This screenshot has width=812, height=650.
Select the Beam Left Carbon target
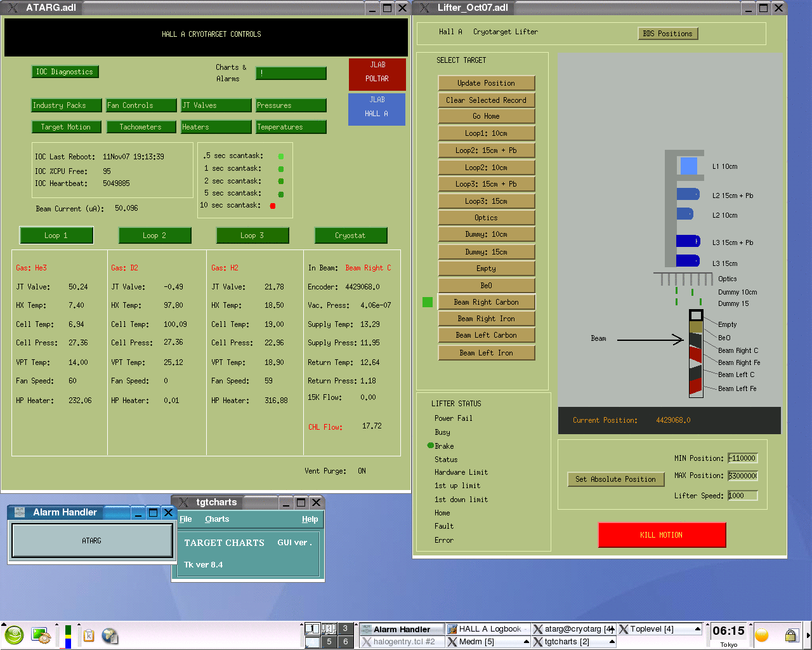point(487,335)
